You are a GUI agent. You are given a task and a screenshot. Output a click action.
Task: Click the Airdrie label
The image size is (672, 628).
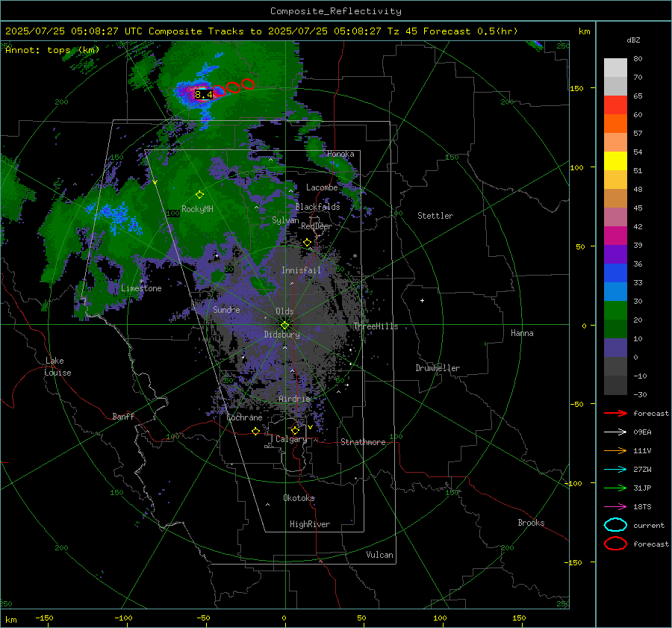(294, 399)
